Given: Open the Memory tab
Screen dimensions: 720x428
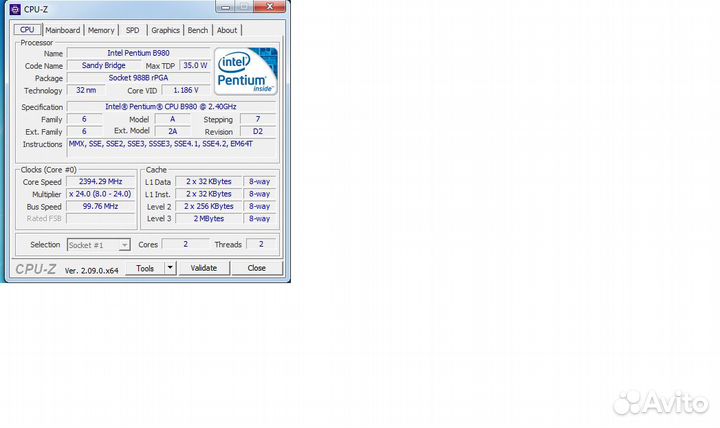Looking at the screenshot, I should tap(101, 30).
